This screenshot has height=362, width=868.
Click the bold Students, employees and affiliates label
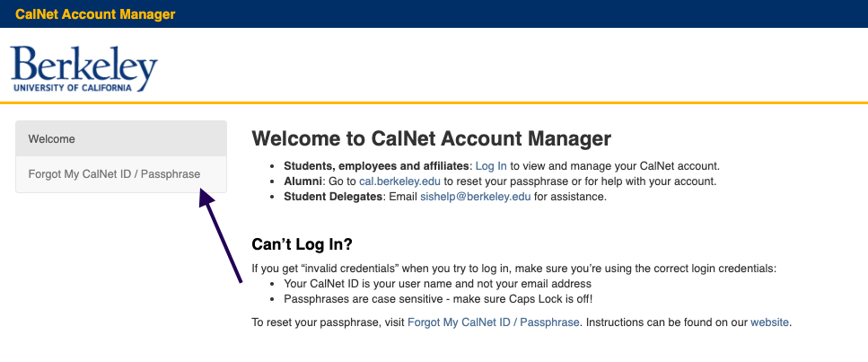[377, 166]
